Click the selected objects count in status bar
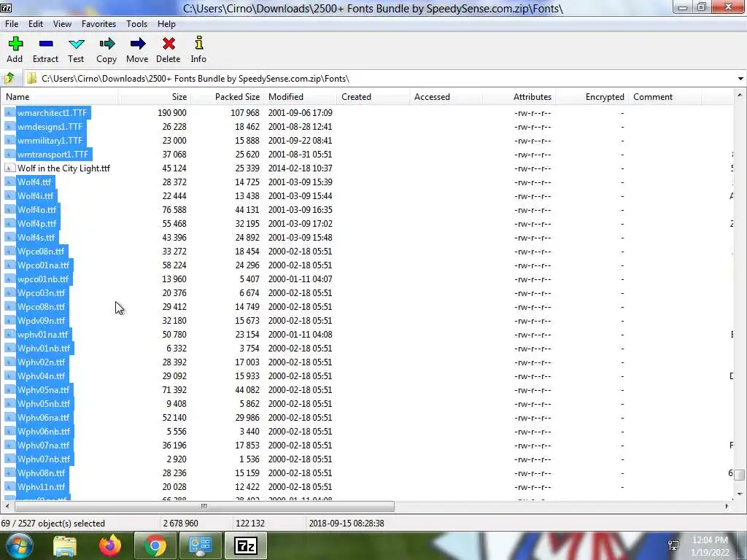 click(53, 524)
